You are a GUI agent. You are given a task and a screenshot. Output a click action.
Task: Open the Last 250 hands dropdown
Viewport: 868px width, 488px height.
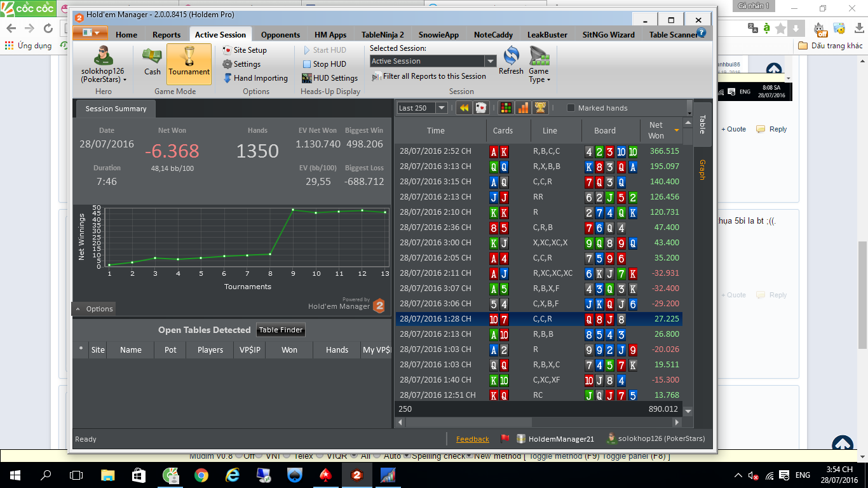click(422, 108)
